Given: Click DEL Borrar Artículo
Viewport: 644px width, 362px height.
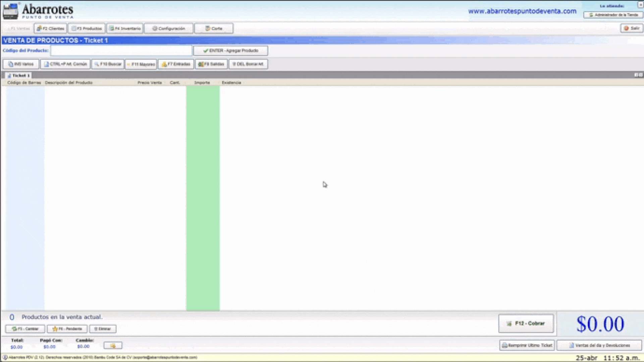Looking at the screenshot, I should point(248,64).
